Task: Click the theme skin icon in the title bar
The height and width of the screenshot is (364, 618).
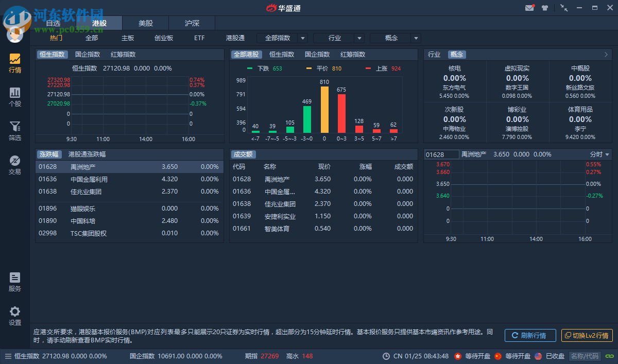Action: click(545, 8)
